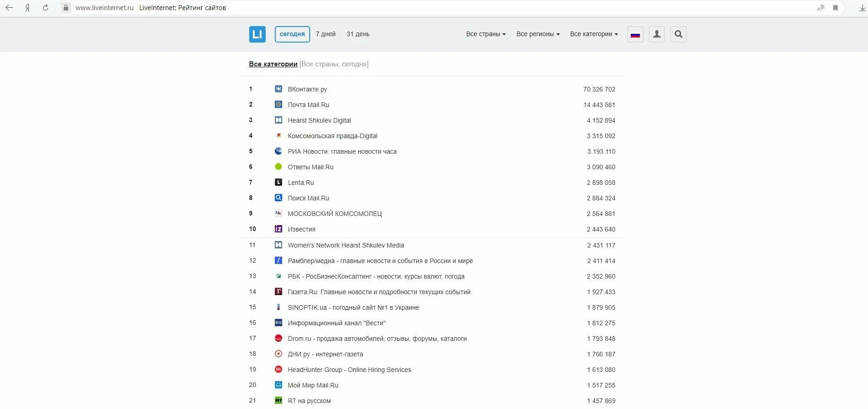Switch to the 7 дней period

326,34
